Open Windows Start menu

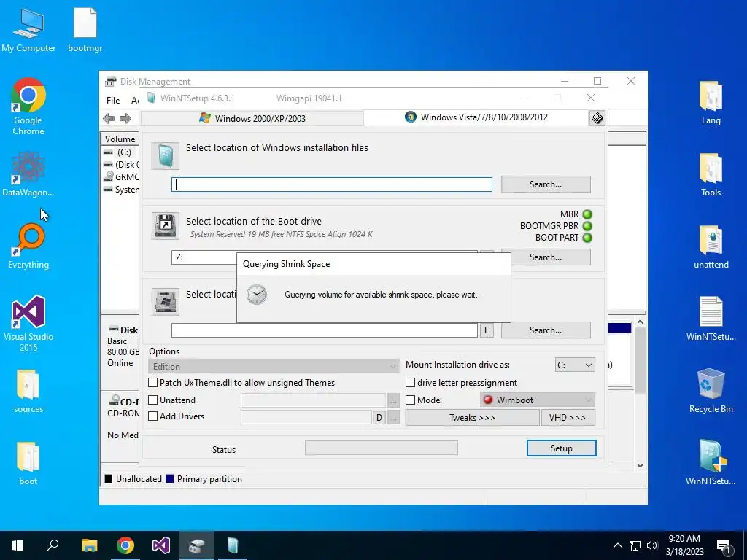[18, 545]
